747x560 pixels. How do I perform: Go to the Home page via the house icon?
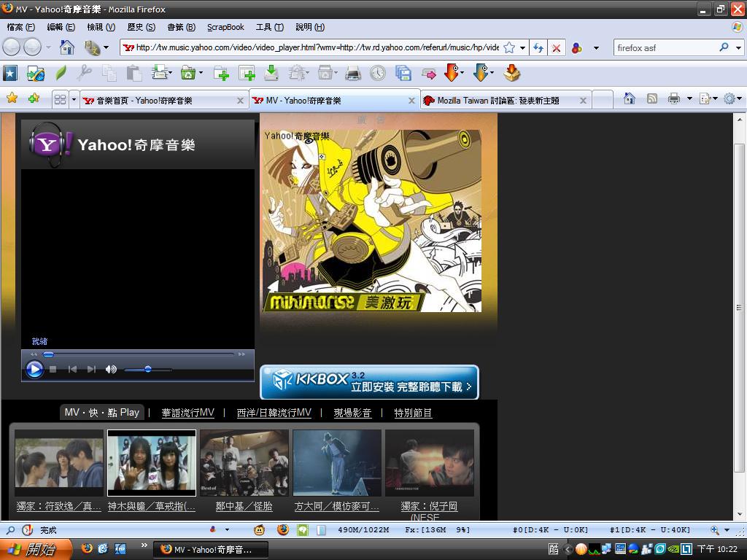click(66, 47)
